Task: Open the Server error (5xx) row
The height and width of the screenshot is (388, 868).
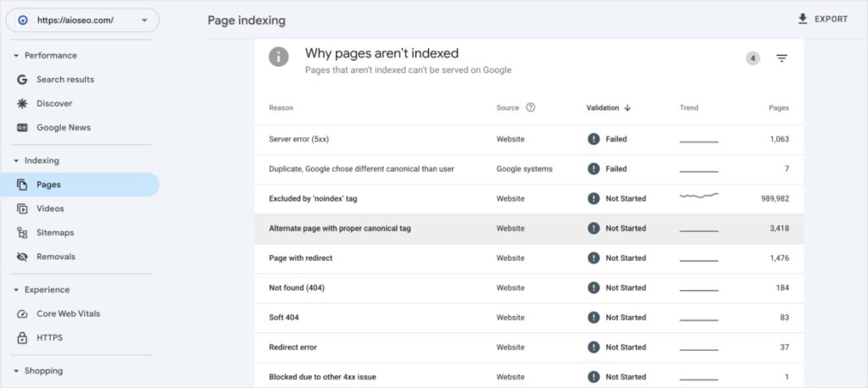Action: coord(529,140)
